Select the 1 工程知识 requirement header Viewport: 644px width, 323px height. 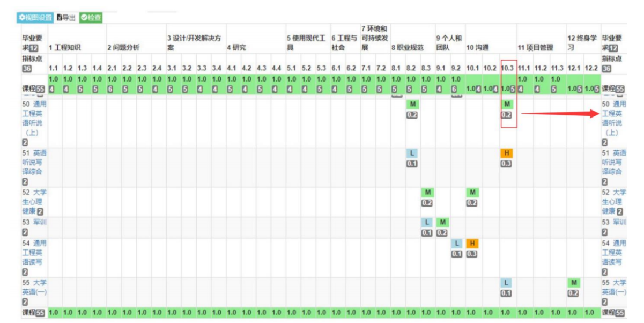65,48
